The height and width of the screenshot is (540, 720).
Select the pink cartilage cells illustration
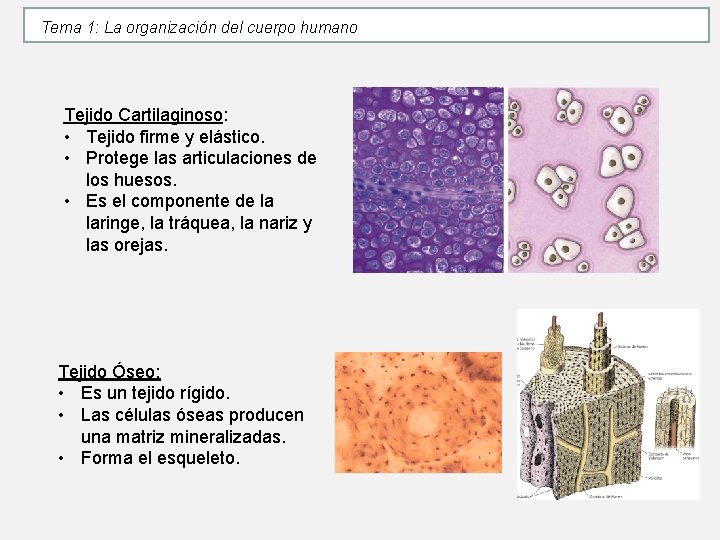coord(583,180)
